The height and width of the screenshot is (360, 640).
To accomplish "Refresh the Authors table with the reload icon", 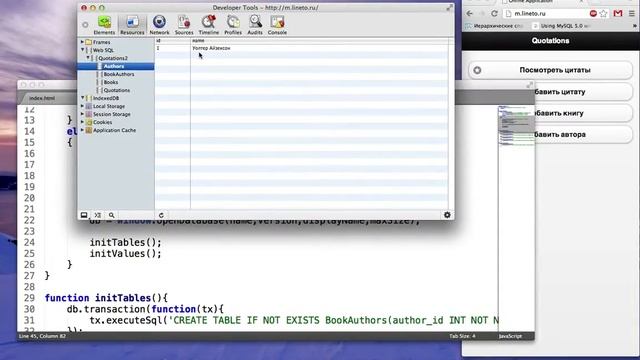I will (161, 215).
